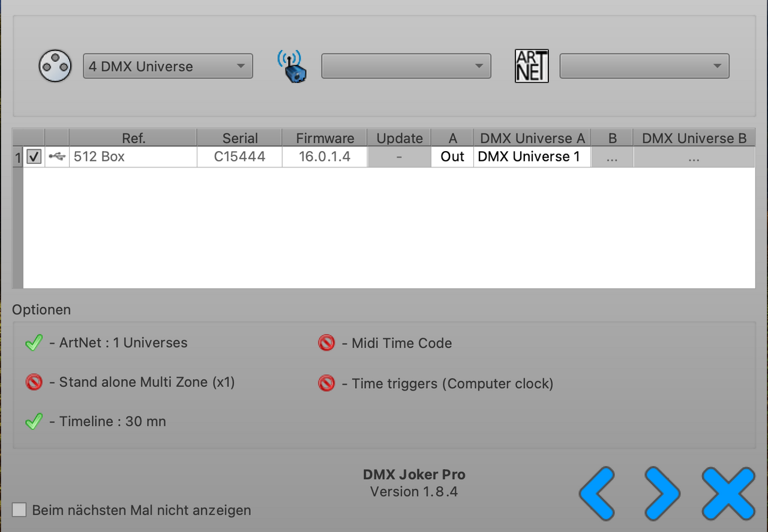Click the USB icon in 512 Box row

pyautogui.click(x=57, y=157)
